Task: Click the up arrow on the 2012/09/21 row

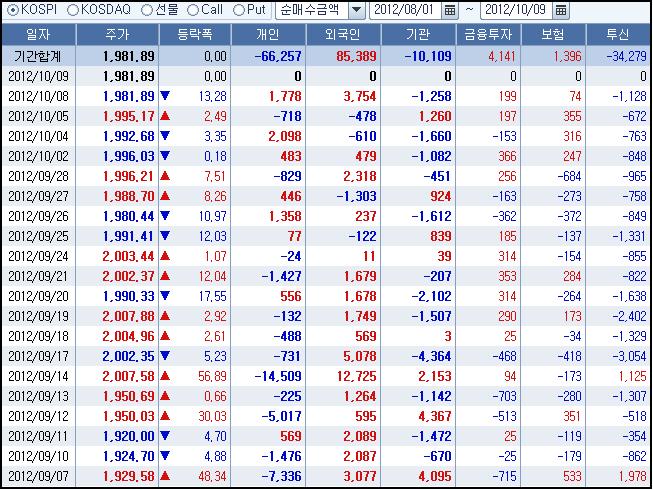Action: (165, 276)
